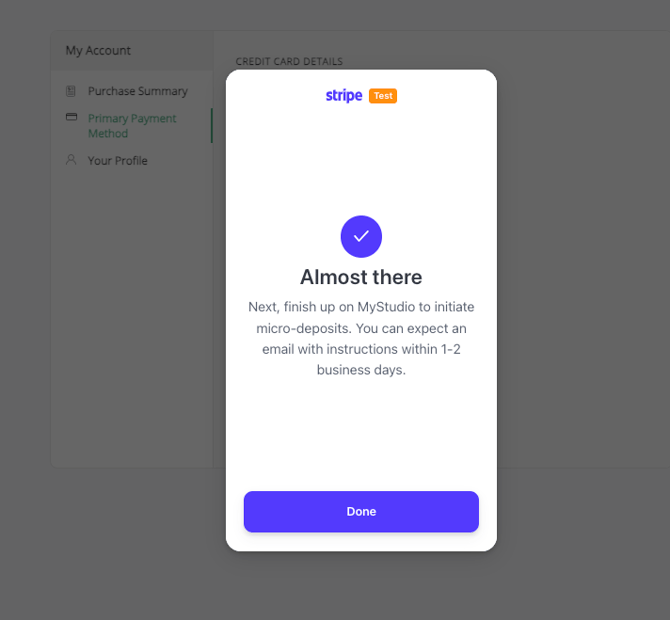This screenshot has width=670, height=620.
Task: Click the credit card icon in sidebar
Action: tap(71, 117)
